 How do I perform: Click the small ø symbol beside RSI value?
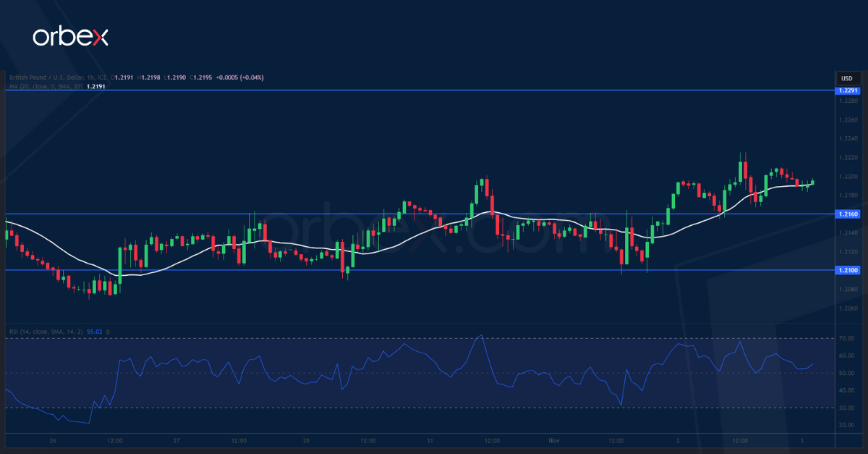(x=108, y=332)
